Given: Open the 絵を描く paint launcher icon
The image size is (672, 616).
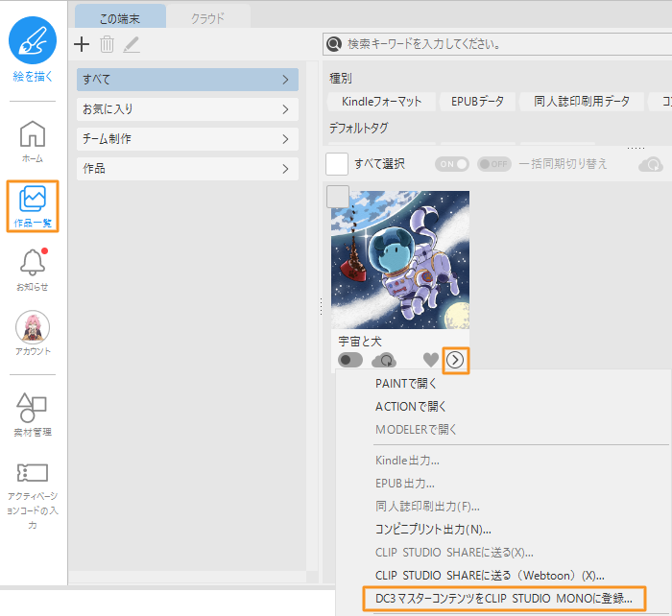Looking at the screenshot, I should click(x=33, y=40).
